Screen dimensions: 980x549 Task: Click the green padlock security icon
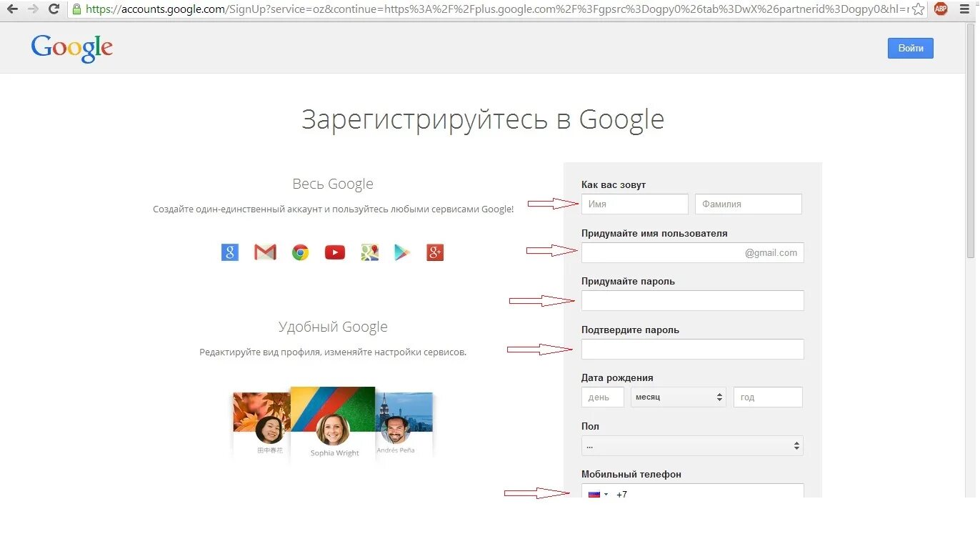pos(77,9)
